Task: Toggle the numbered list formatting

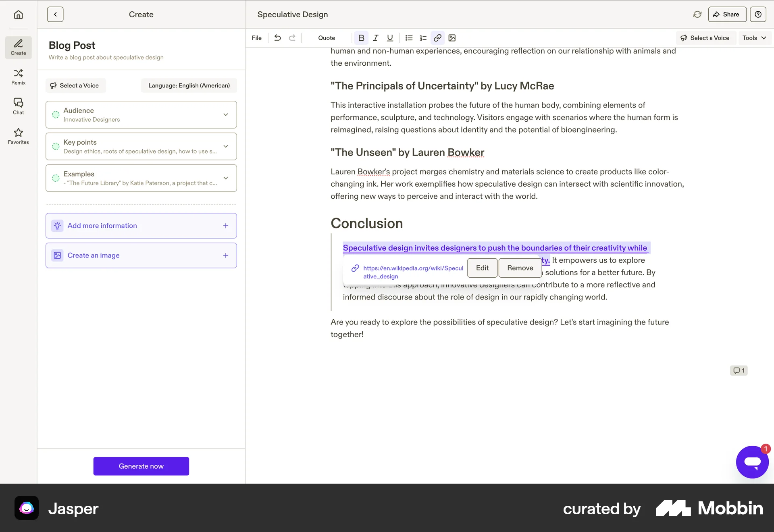Action: pos(423,38)
